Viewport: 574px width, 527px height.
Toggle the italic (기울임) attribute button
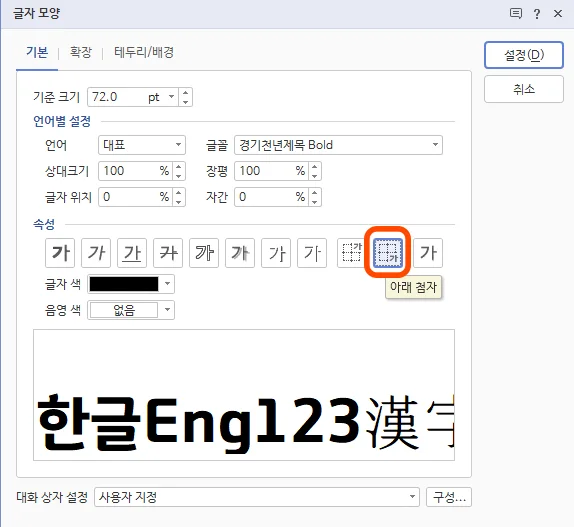(96, 253)
